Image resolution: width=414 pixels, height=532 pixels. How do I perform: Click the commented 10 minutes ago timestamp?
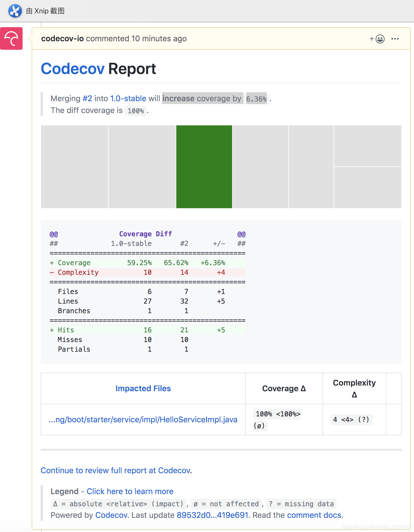[136, 38]
